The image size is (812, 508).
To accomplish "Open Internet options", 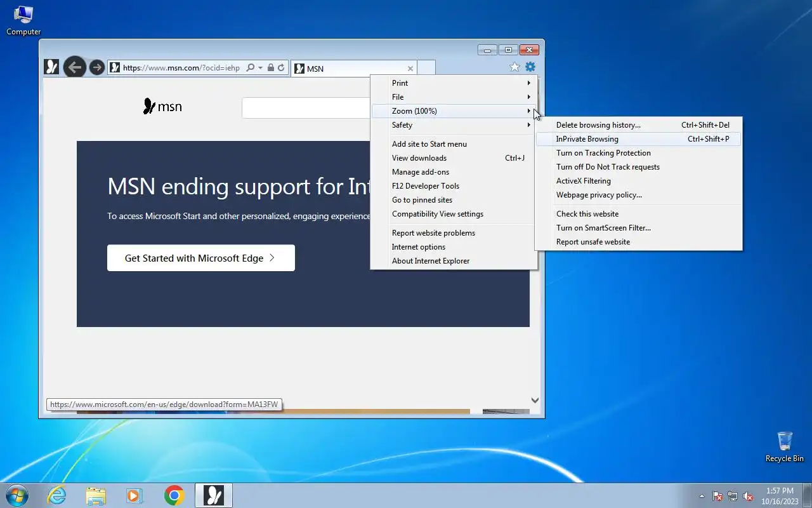I will [454, 247].
